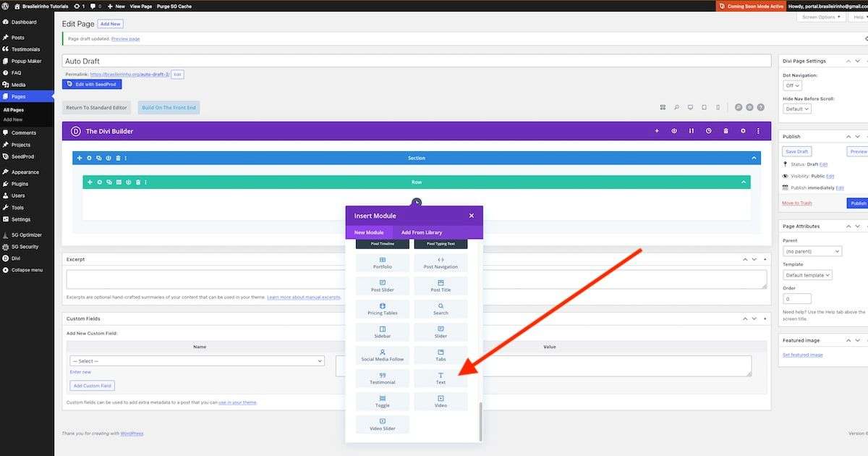The height and width of the screenshot is (456, 868).
Task: Delete the Row using its trash icon
Action: 137,182
